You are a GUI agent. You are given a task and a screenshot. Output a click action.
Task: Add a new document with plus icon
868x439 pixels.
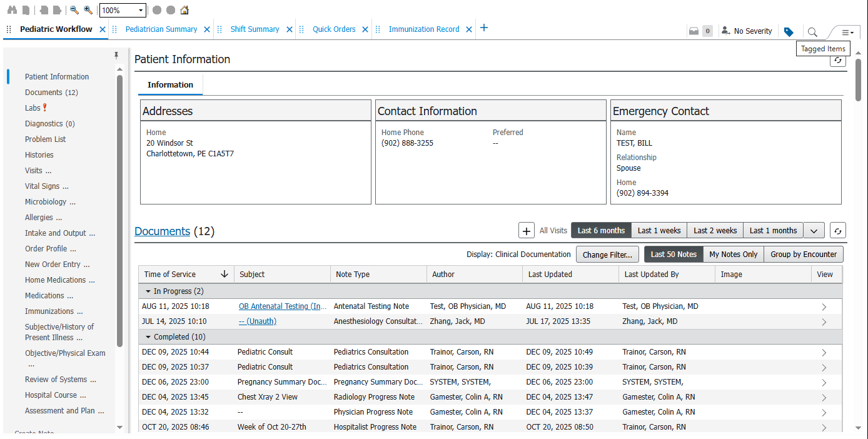click(527, 231)
